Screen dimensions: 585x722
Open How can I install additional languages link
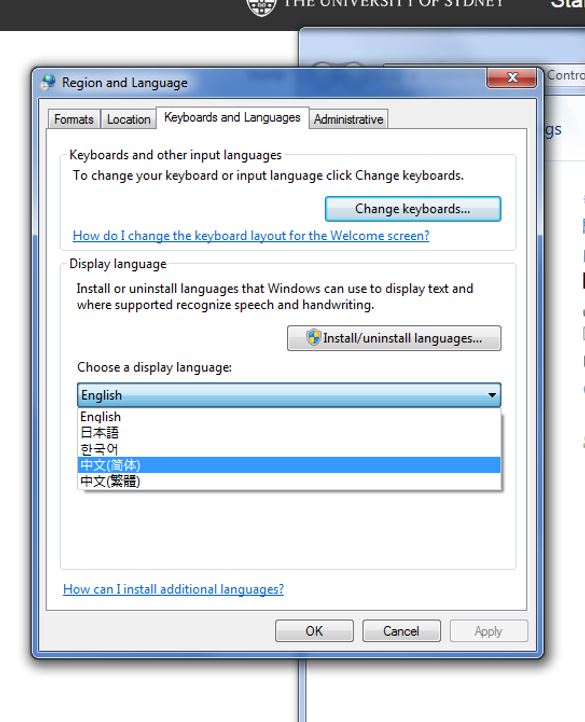pyautogui.click(x=173, y=589)
